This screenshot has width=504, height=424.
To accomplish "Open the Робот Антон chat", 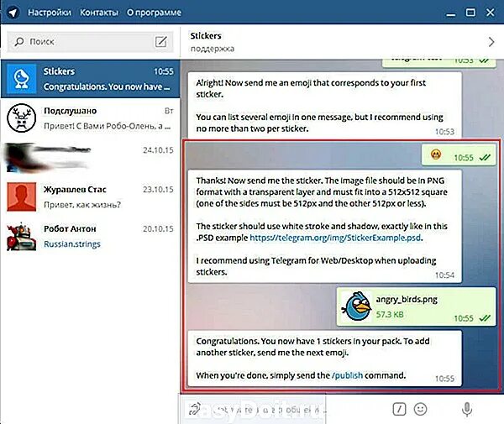I will 91,236.
